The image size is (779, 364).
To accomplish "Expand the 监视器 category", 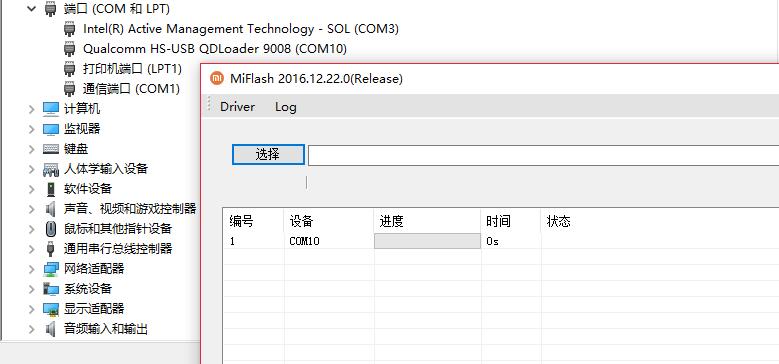I will 32,129.
